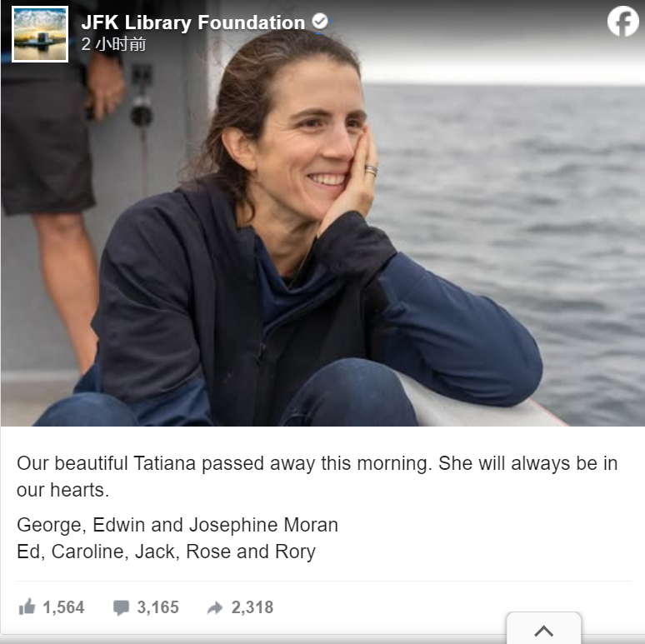Image resolution: width=645 pixels, height=644 pixels.
Task: Open the 2,318 shares count
Action: 252,607
